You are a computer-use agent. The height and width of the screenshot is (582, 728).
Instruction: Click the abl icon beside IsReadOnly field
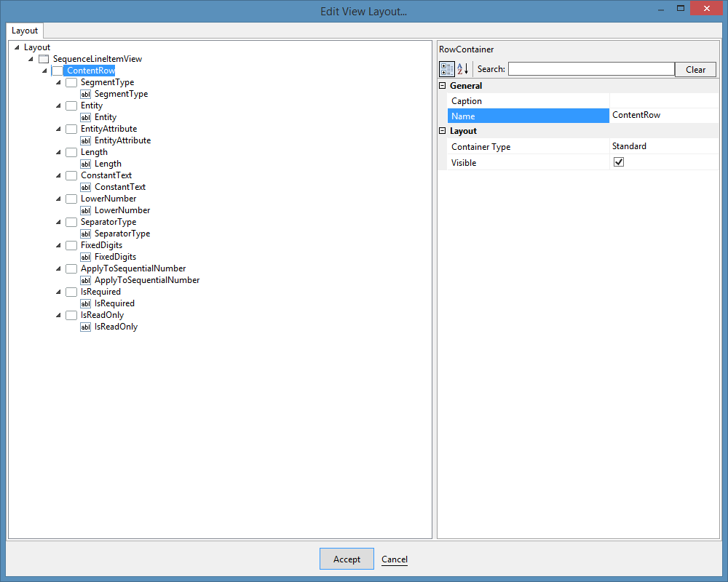click(85, 327)
